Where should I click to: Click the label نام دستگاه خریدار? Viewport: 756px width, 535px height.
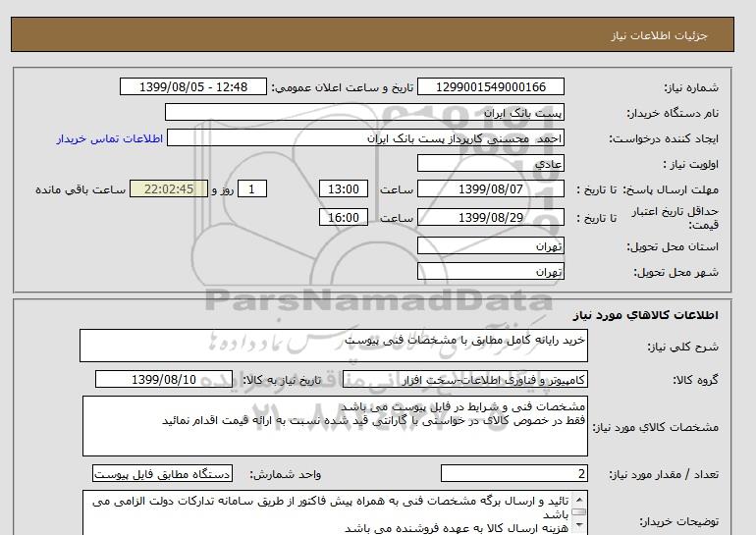click(x=673, y=113)
